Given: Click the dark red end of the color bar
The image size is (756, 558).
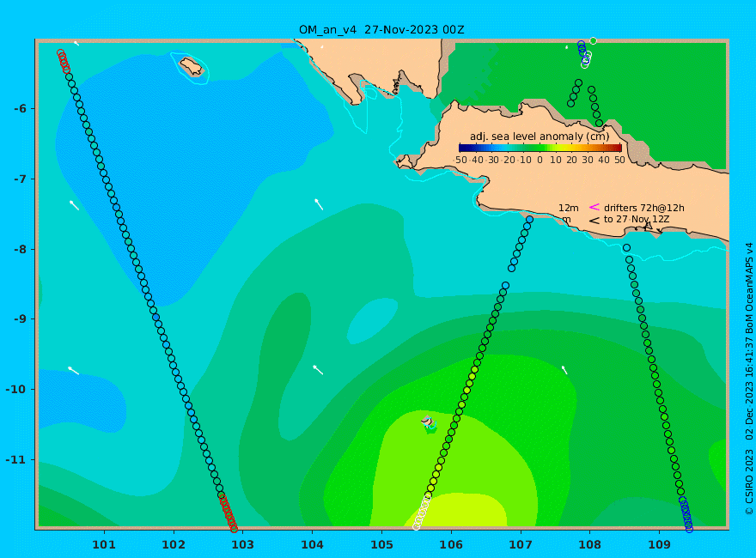Looking at the screenshot, I should [x=618, y=148].
